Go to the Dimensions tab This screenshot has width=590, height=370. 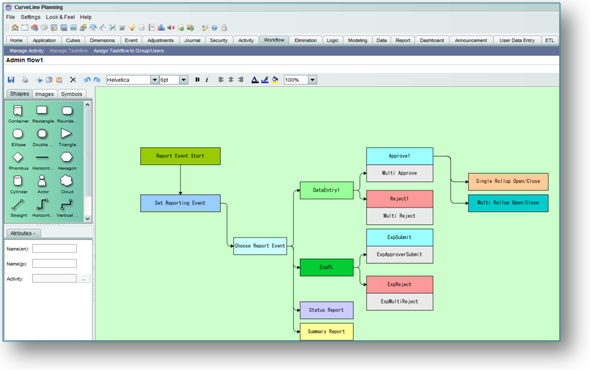102,40
